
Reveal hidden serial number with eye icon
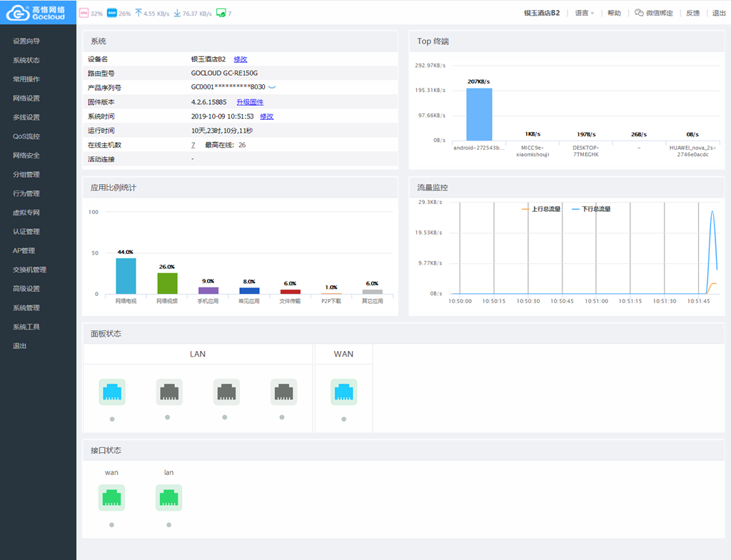point(272,88)
